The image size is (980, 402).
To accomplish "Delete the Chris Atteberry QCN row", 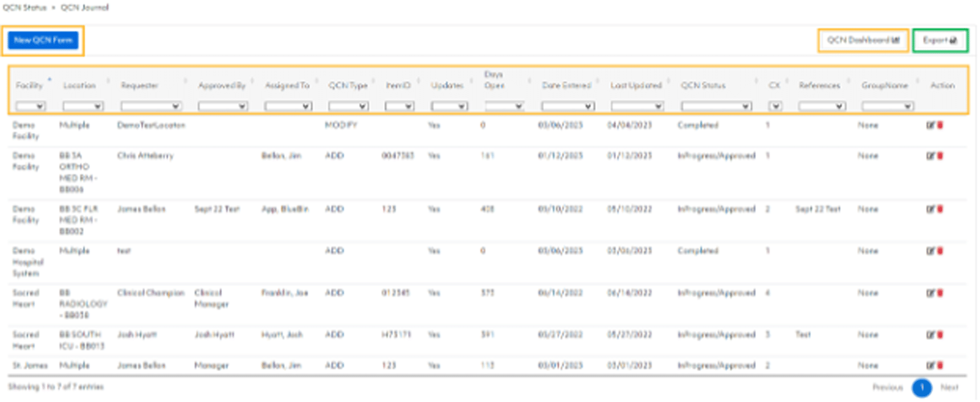I will pyautogui.click(x=940, y=156).
